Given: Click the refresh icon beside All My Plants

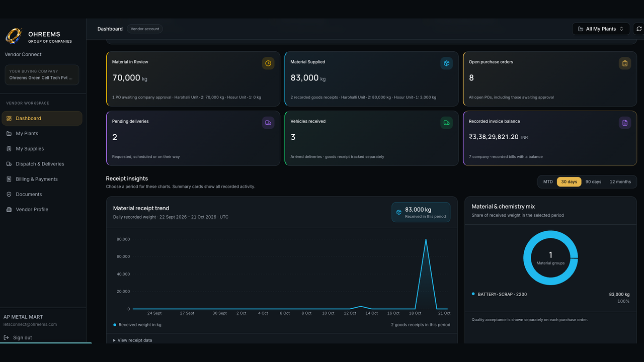Looking at the screenshot, I should (x=639, y=29).
